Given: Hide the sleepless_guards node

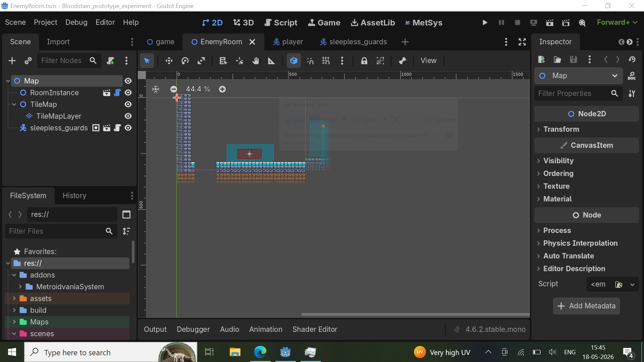Looking at the screenshot, I should click(x=128, y=128).
